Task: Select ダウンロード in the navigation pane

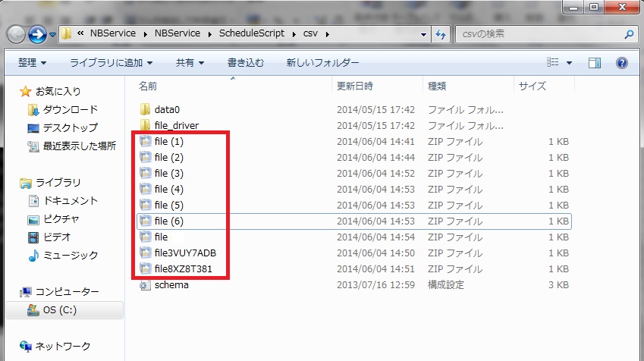Action: tap(70, 109)
